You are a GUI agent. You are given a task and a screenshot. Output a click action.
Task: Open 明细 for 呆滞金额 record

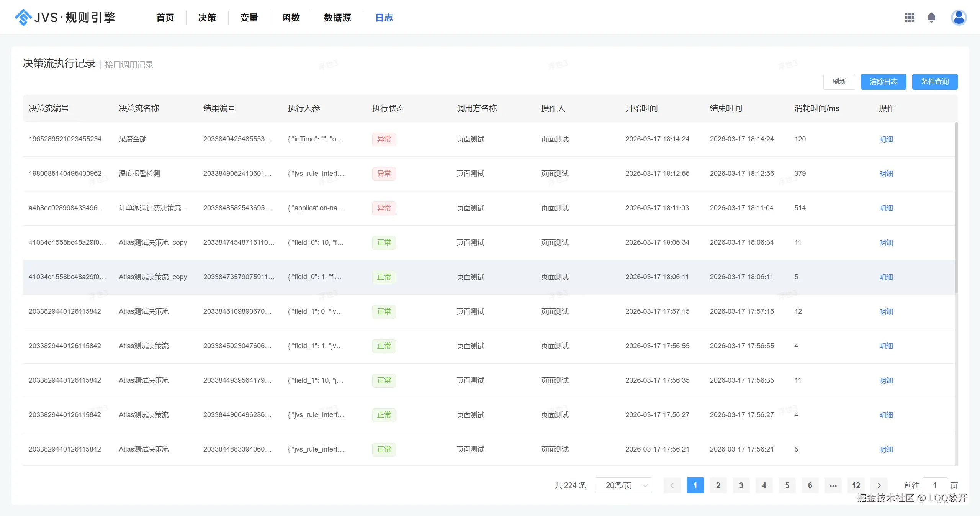(x=886, y=139)
